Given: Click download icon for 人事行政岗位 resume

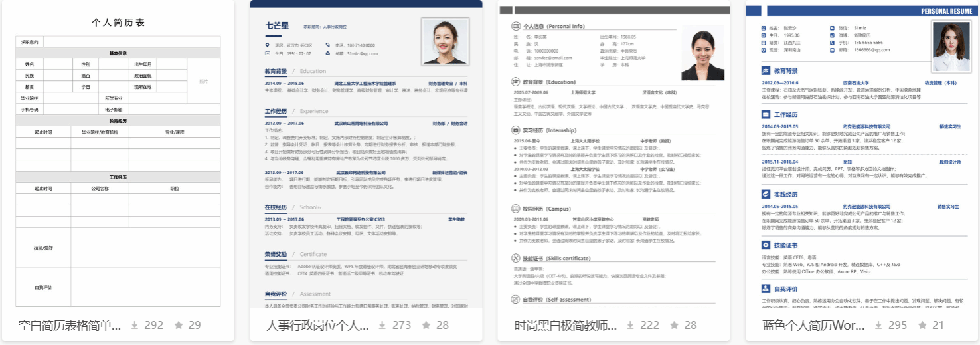Looking at the screenshot, I should [383, 326].
